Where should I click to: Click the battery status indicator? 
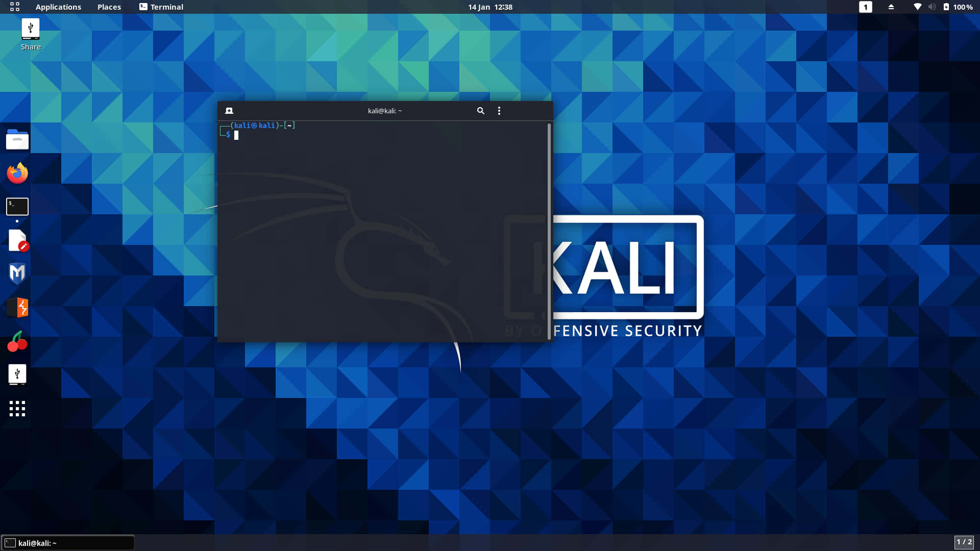(947, 7)
